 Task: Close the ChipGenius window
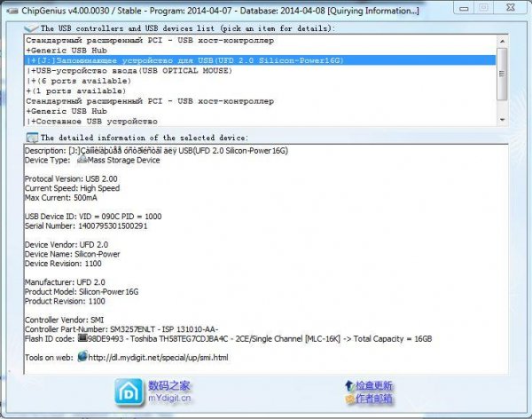pos(511,8)
